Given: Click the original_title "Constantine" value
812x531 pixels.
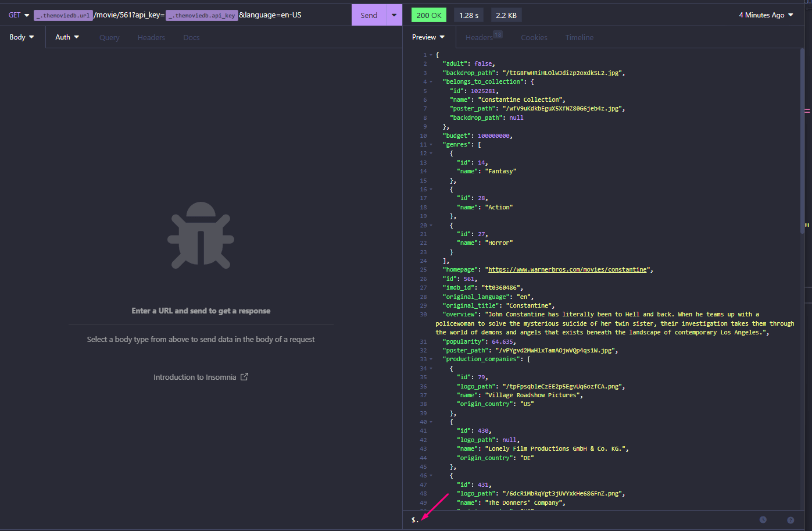Looking at the screenshot, I should [x=529, y=306].
